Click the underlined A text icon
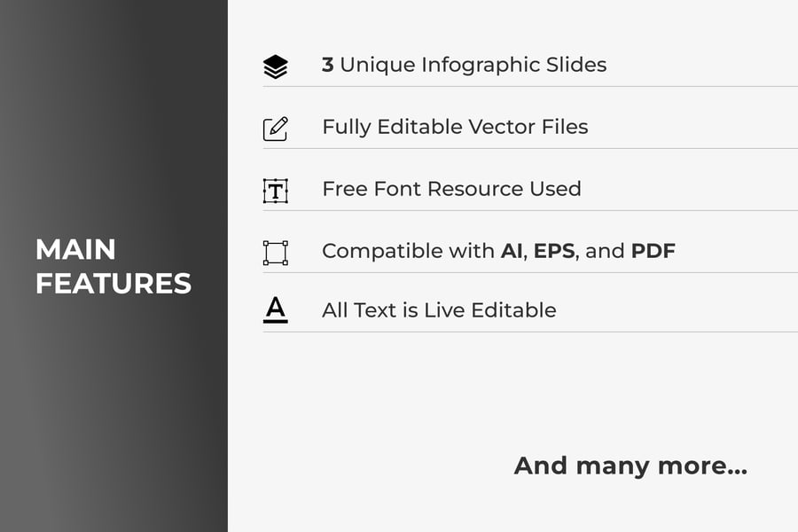The height and width of the screenshot is (532, 798). 276,310
